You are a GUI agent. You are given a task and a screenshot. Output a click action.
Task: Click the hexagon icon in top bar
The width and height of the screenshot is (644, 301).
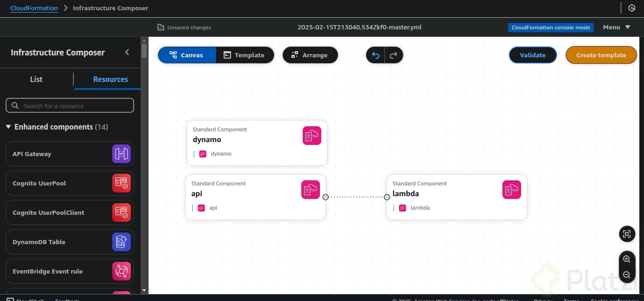[632, 8]
